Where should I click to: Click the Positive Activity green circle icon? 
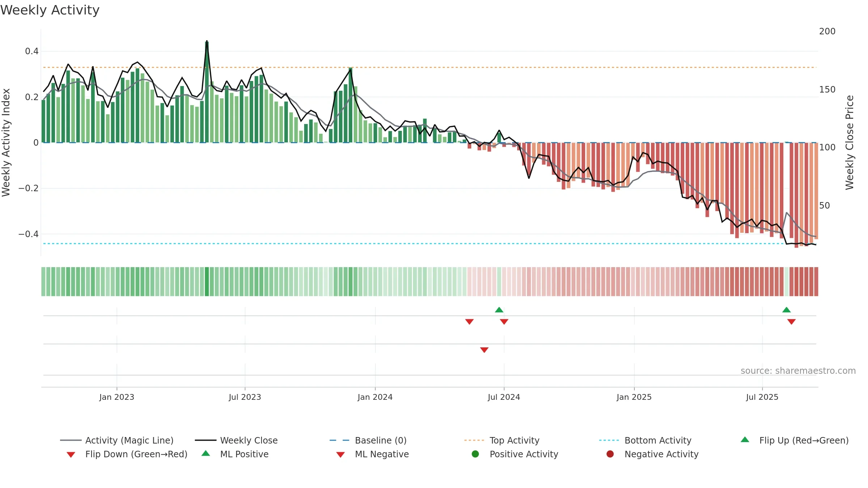coord(475,454)
